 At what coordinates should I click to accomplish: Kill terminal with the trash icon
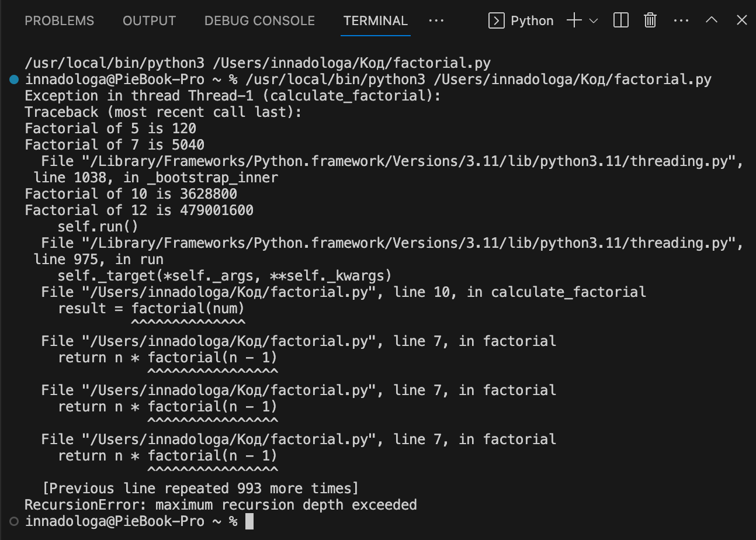(x=650, y=20)
